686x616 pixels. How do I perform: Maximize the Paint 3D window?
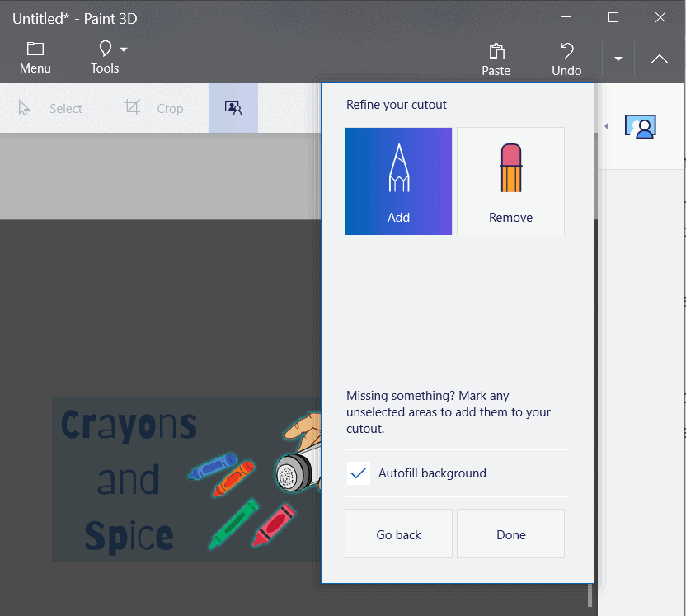tap(613, 16)
